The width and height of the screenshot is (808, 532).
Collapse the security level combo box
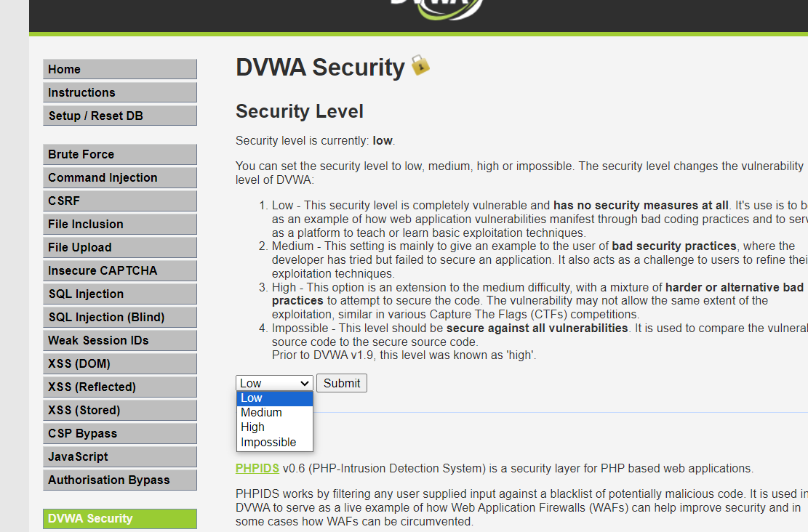[274, 383]
